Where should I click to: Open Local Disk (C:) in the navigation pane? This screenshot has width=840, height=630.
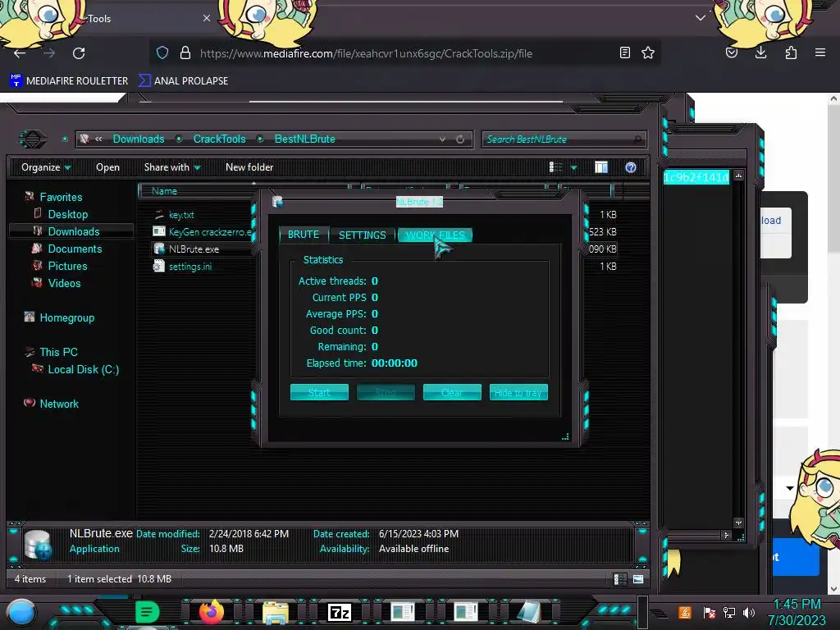(x=83, y=369)
